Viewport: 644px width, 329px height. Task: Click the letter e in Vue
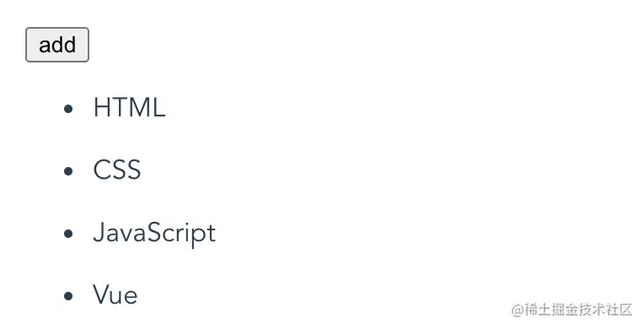point(131,297)
